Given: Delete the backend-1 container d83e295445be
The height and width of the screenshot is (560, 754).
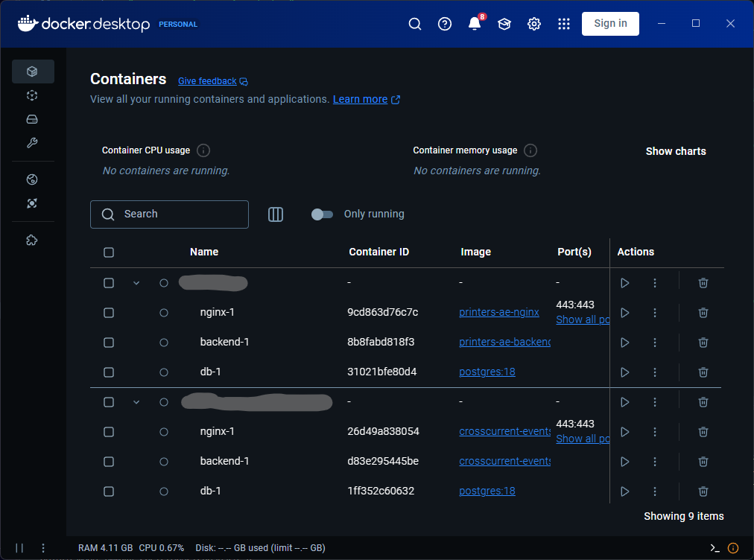Looking at the screenshot, I should pos(703,462).
